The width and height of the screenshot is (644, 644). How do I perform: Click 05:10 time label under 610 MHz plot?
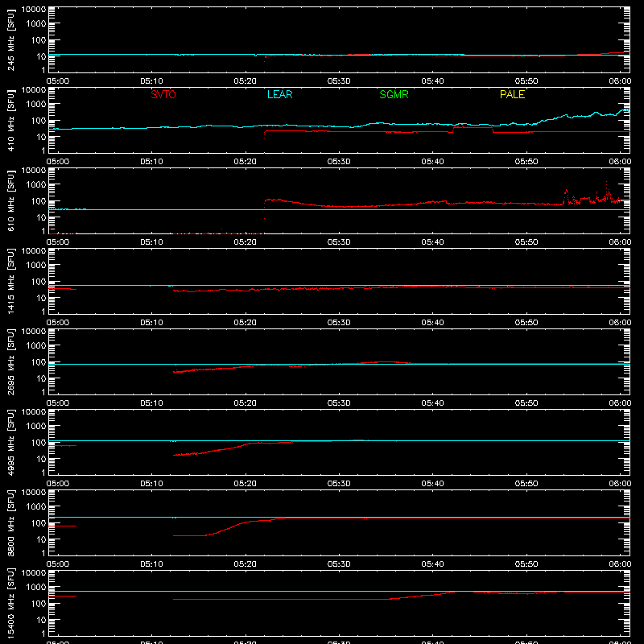(151, 242)
